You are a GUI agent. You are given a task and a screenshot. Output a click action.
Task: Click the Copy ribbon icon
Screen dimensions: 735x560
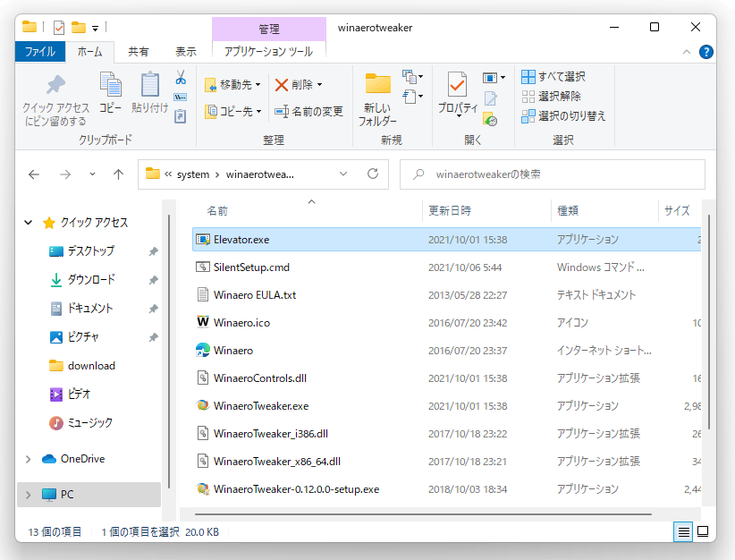[111, 85]
